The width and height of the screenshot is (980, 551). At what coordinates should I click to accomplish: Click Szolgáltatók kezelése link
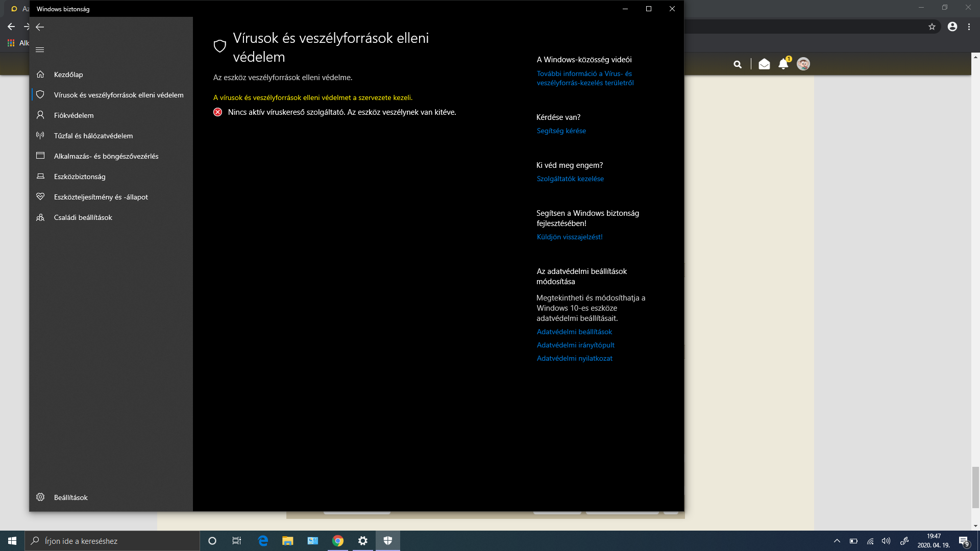coord(570,179)
